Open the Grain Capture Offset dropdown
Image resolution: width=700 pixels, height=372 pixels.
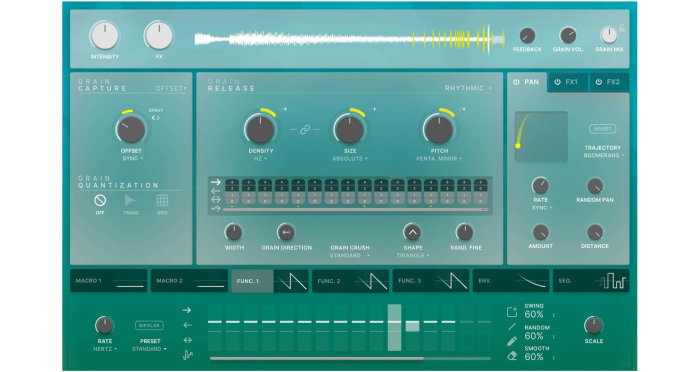pyautogui.click(x=171, y=88)
